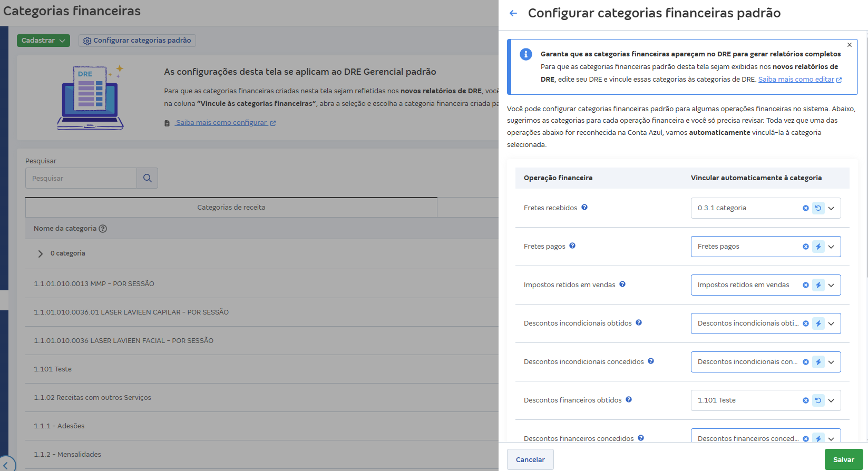Click help icon beside Fretes pagos
This screenshot has width=868, height=471.
(x=572, y=246)
